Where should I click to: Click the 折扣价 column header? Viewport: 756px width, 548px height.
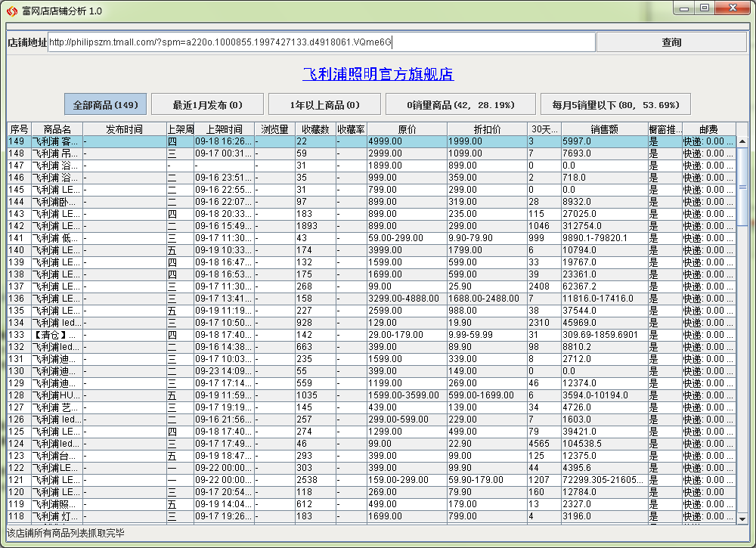(486, 129)
